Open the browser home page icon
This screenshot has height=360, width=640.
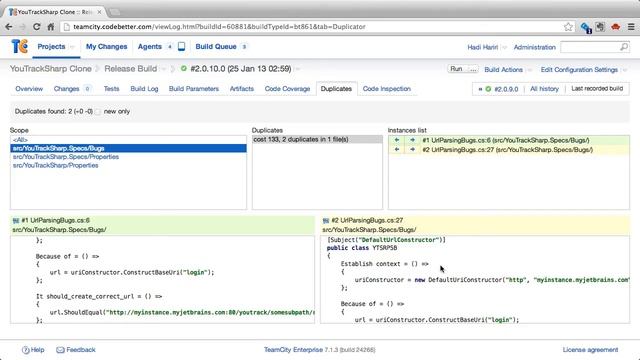(51, 27)
